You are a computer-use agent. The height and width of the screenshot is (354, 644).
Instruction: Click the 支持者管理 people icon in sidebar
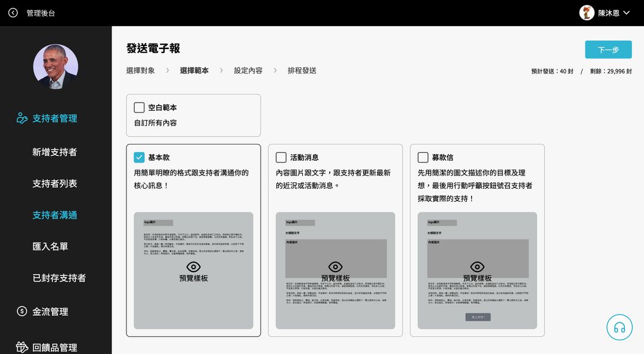[22, 118]
